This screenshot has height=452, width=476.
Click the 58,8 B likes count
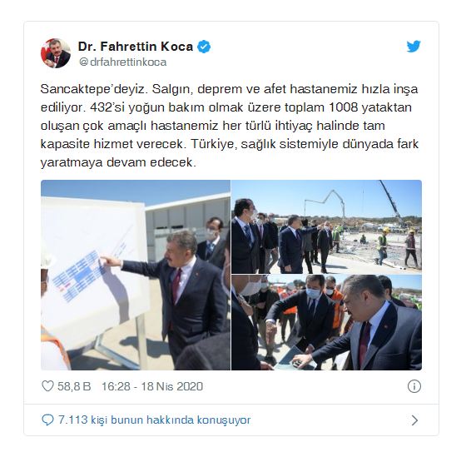tap(74, 386)
